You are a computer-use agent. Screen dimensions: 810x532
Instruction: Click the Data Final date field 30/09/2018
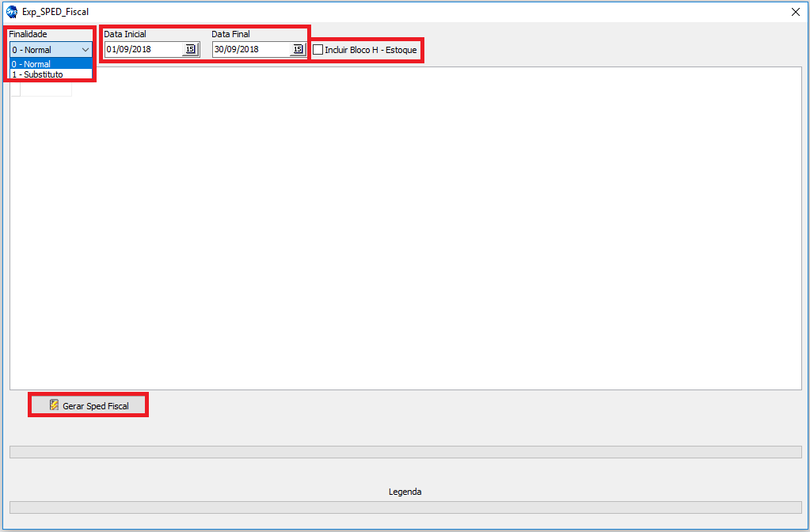click(x=249, y=50)
